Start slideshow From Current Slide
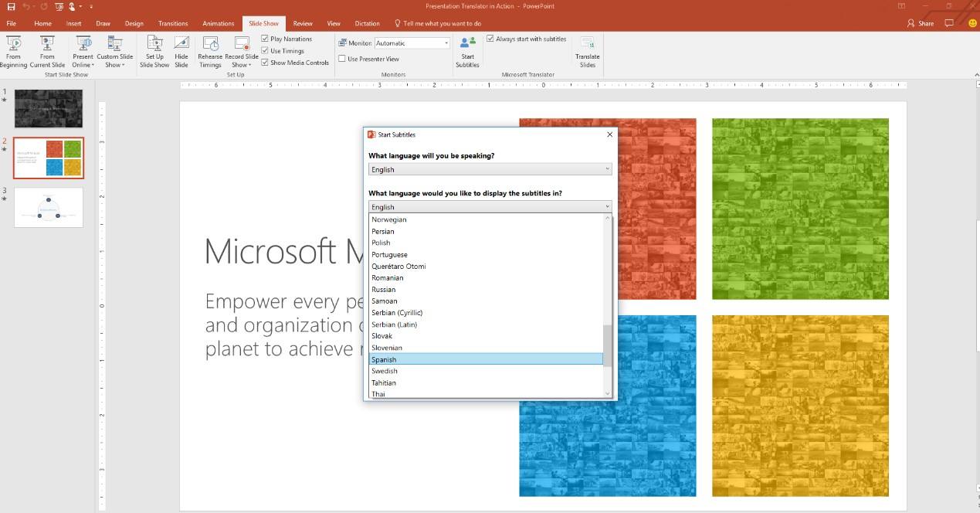 47,51
